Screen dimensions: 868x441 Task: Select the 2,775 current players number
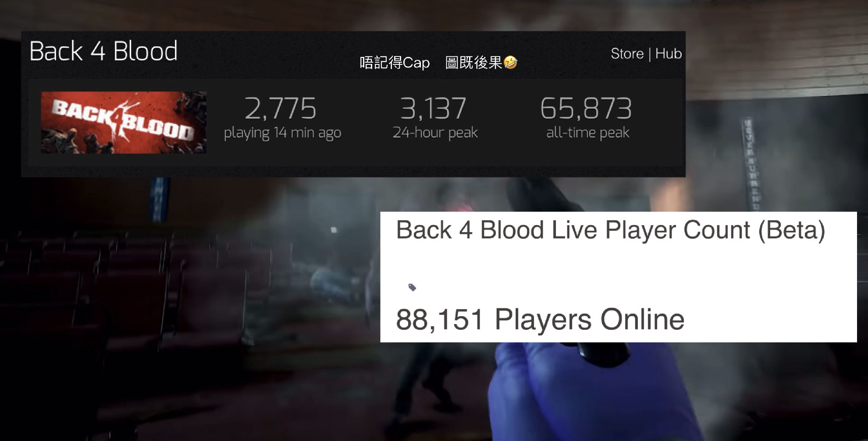(281, 109)
